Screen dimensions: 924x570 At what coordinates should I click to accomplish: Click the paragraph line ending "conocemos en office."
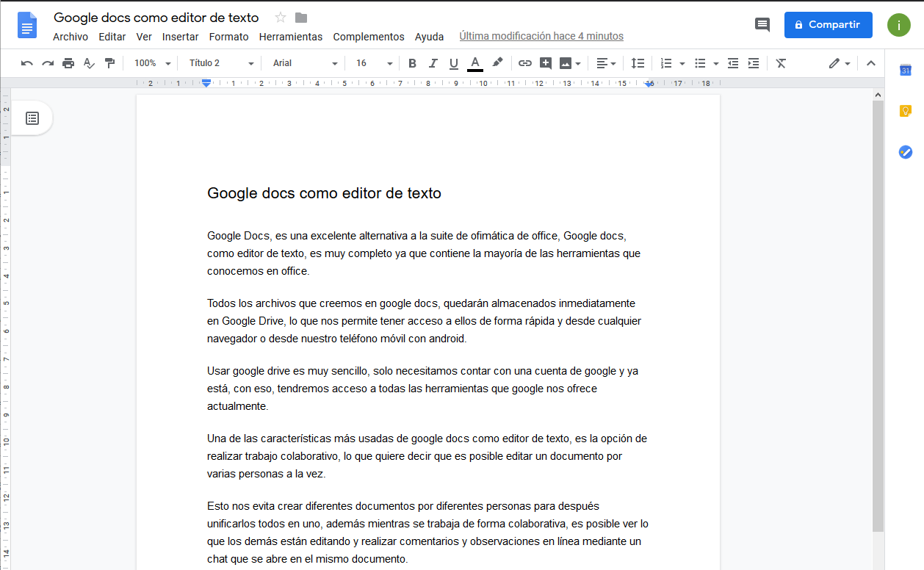tap(259, 271)
